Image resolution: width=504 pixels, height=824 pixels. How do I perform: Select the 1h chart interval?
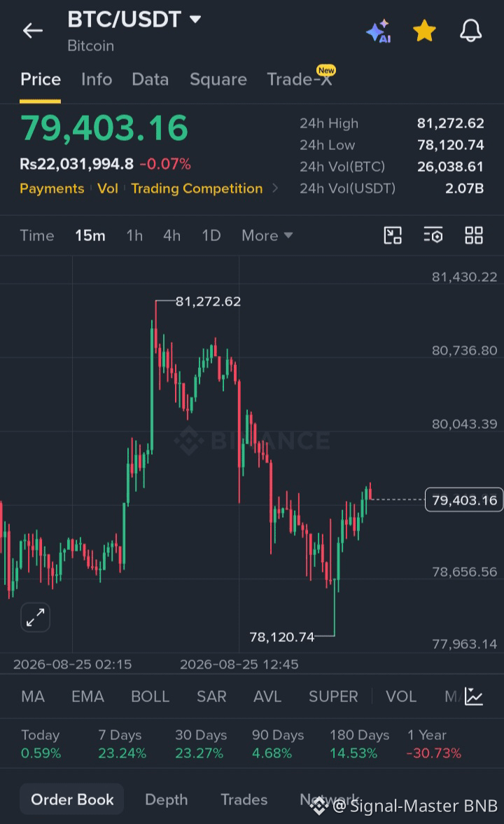coord(134,235)
